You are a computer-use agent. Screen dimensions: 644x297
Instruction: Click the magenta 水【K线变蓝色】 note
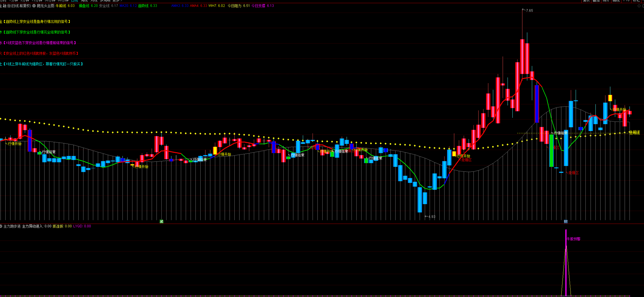click(38, 43)
